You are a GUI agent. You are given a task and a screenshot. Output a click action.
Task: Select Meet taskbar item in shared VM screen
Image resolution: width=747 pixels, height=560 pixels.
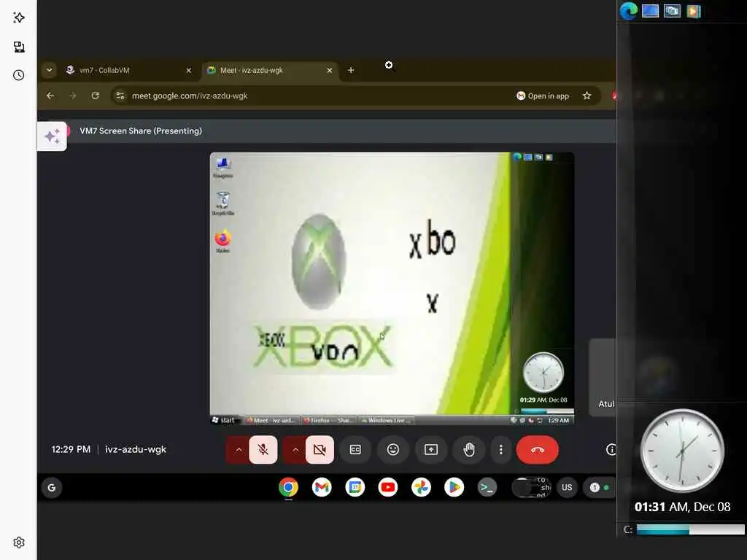(271, 420)
